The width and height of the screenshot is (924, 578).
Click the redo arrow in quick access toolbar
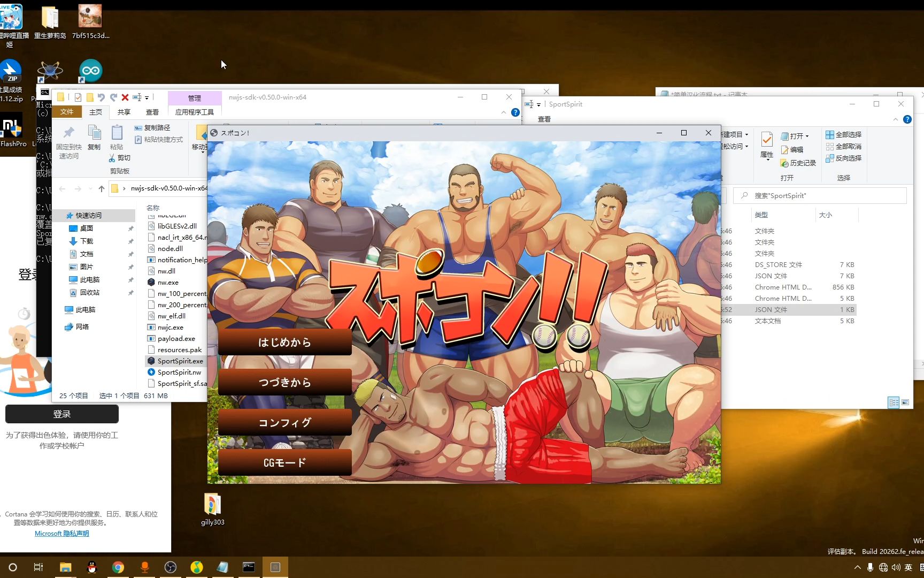[113, 97]
